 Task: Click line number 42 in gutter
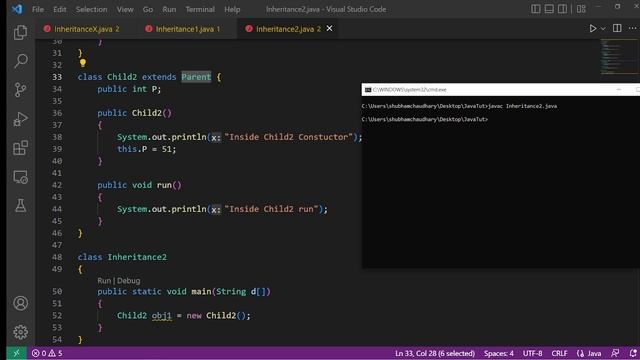tap(57, 185)
